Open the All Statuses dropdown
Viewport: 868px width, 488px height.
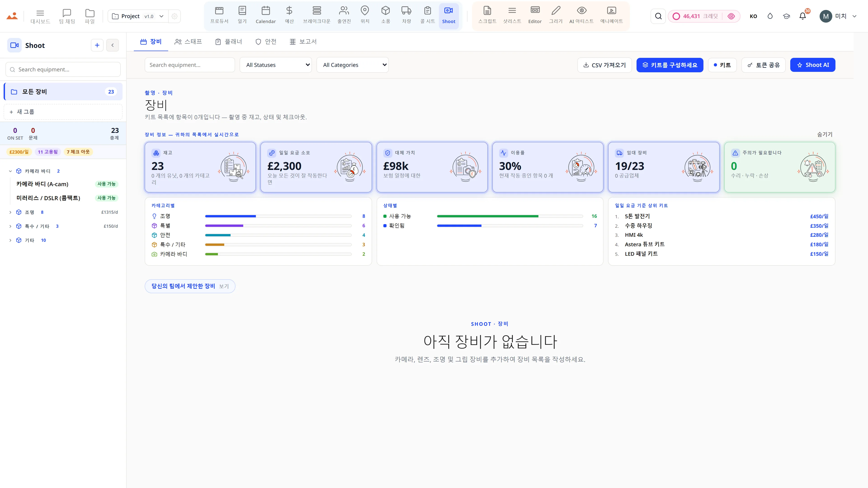point(276,65)
